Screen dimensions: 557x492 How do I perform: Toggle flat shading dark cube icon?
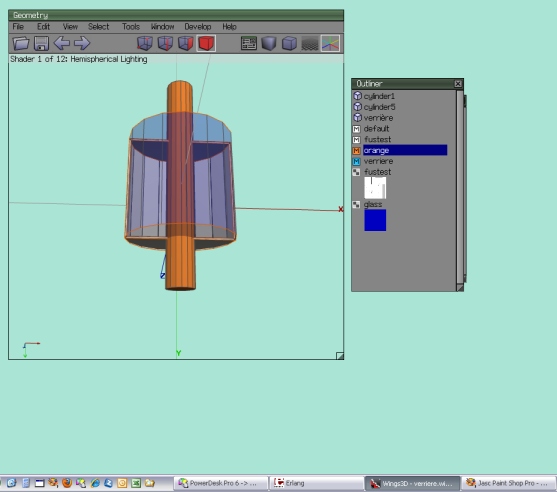click(269, 43)
